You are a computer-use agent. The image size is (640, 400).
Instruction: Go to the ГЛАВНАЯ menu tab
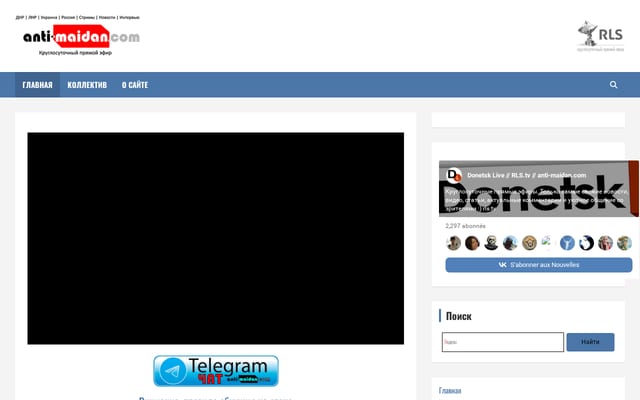38,85
